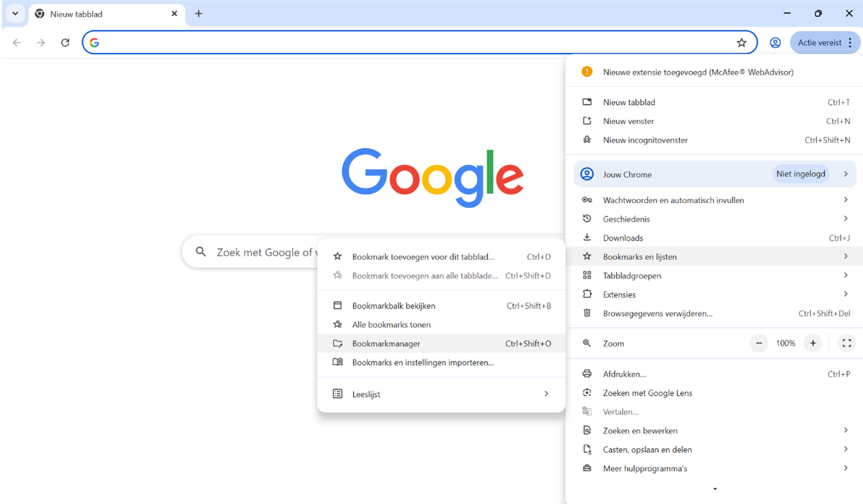Screen dimensions: 863x504
Task: Select the Nieuw incognitovenster icon
Action: (x=587, y=139)
